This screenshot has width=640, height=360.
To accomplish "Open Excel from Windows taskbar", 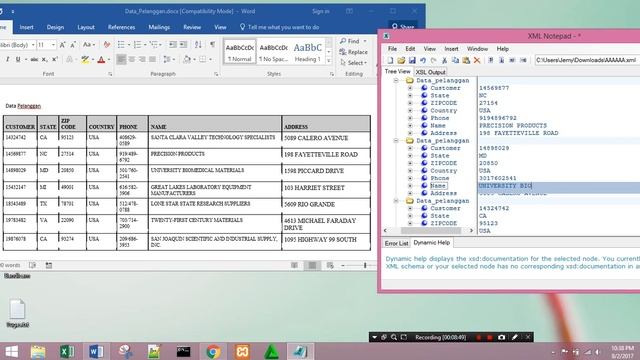I will 67,351.
